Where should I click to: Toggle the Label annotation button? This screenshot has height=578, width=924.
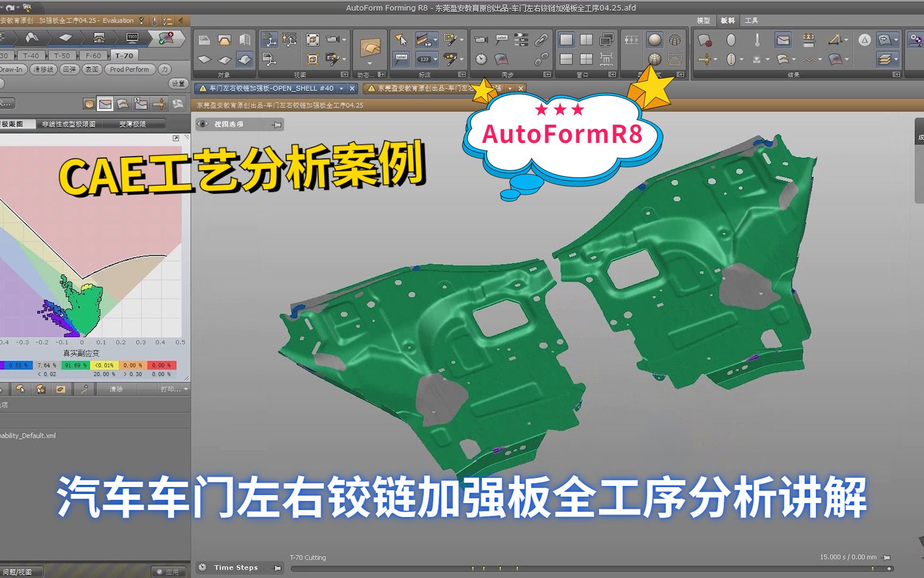pos(401,59)
